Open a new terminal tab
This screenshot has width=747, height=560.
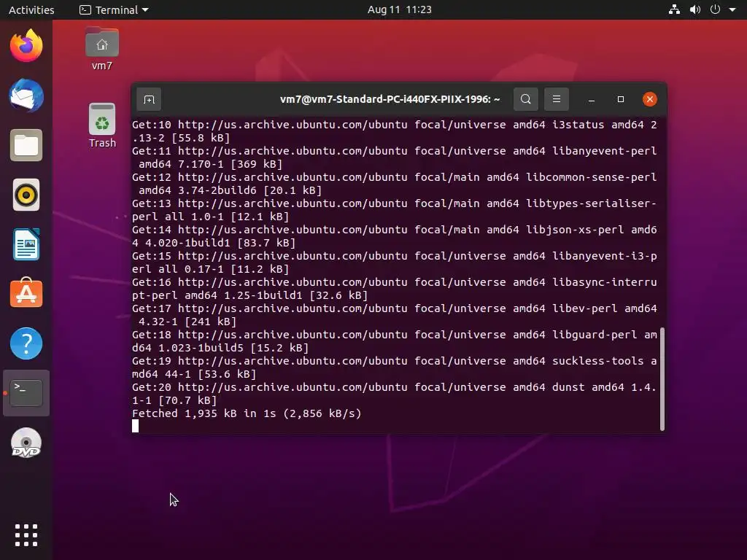tap(149, 99)
